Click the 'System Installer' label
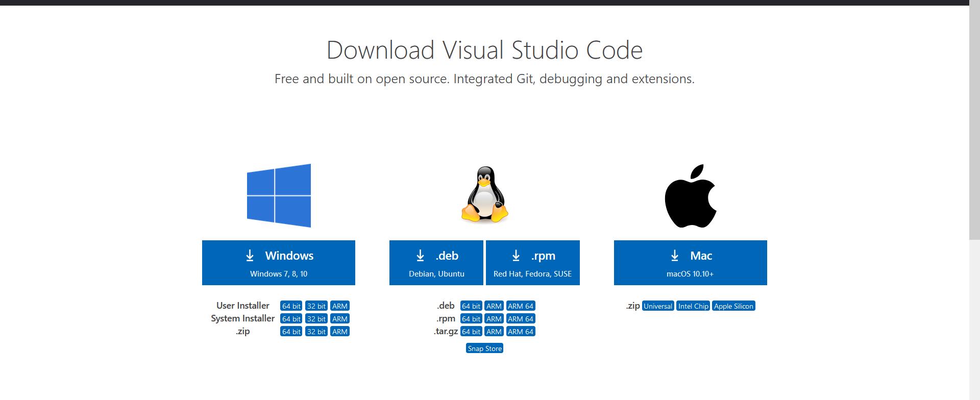 (x=242, y=318)
